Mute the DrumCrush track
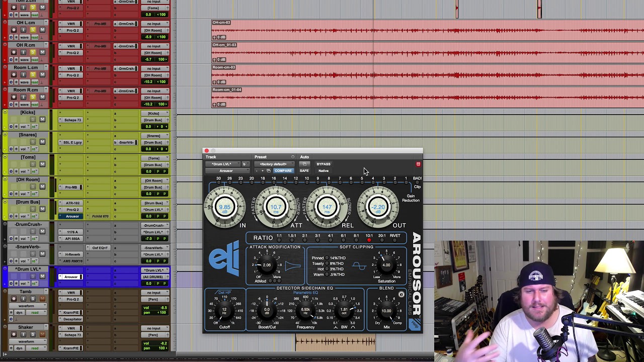 click(x=42, y=232)
